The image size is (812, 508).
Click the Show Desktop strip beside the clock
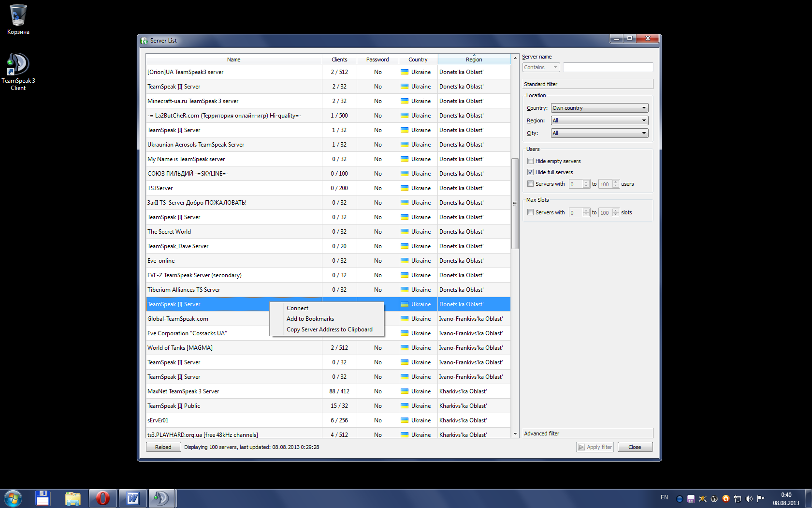(808, 498)
